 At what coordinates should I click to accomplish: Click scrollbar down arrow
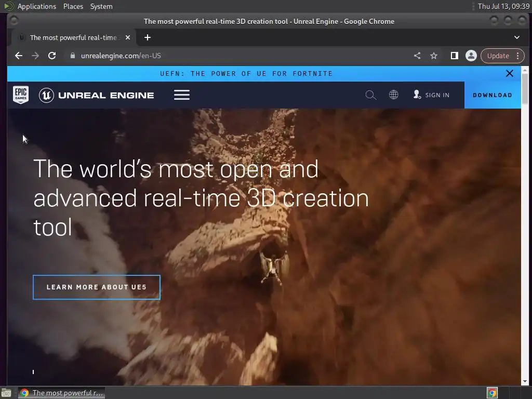click(x=525, y=381)
